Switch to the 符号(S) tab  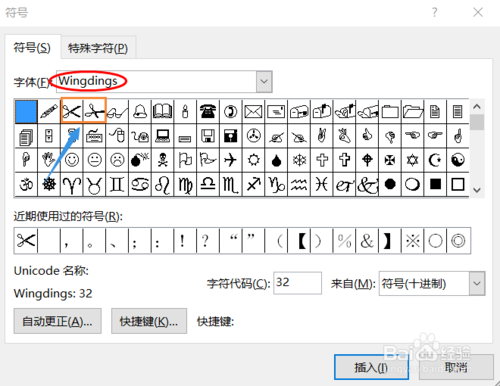point(32,47)
